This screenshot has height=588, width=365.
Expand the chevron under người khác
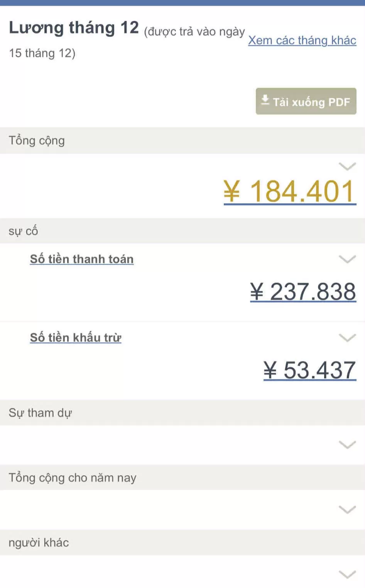click(x=347, y=574)
